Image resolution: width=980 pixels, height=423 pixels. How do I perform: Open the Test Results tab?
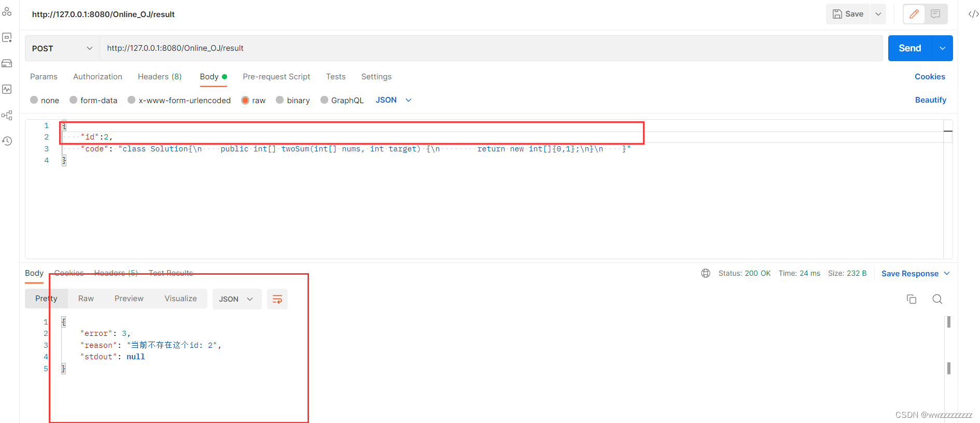171,273
